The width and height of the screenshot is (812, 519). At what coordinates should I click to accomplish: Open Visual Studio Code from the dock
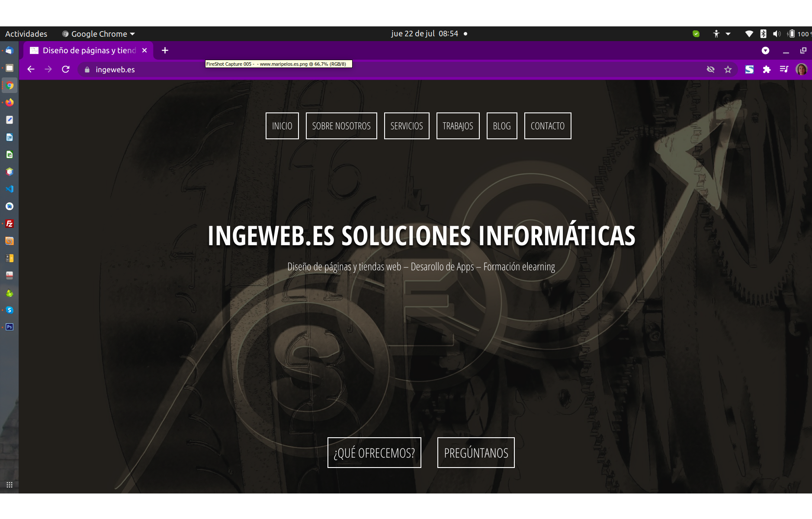pos(10,189)
